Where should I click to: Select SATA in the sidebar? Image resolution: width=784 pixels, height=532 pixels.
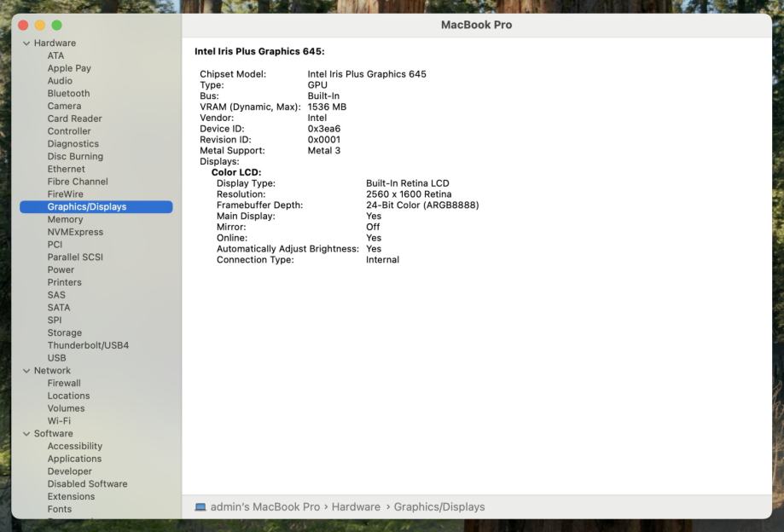tap(59, 308)
